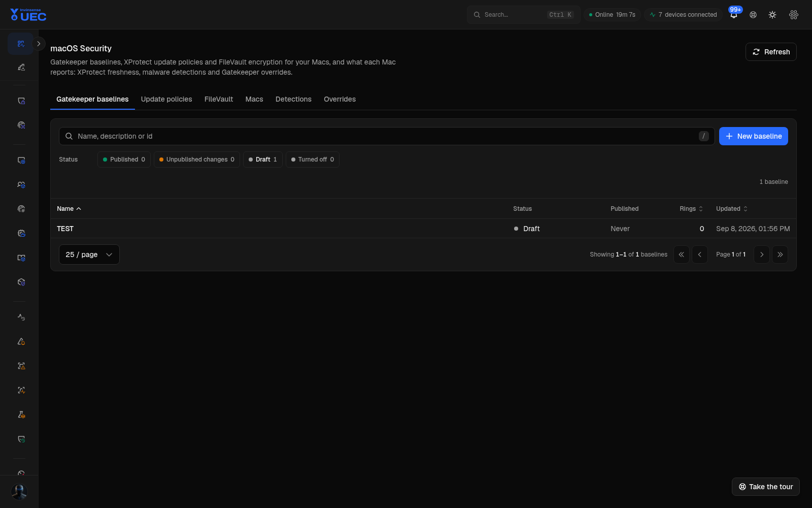Sort by Rings column
Viewport: 812px width, 508px height.
691,209
